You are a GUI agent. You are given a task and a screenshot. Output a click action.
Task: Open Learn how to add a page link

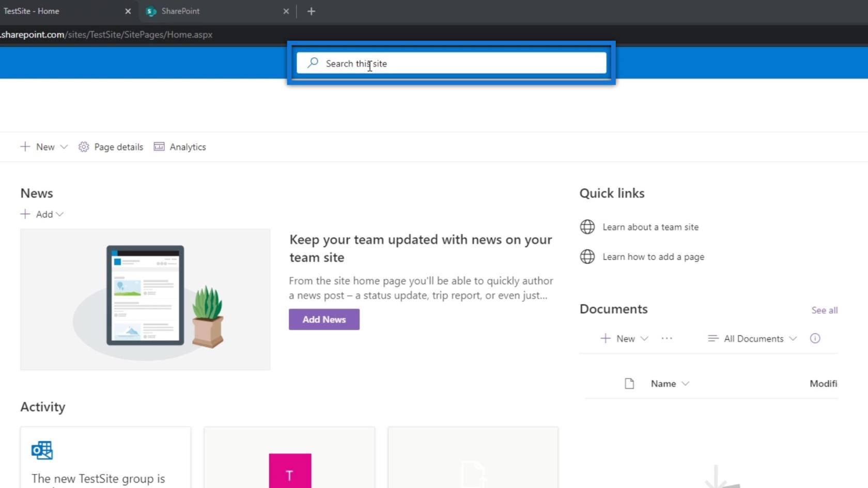pos(653,257)
